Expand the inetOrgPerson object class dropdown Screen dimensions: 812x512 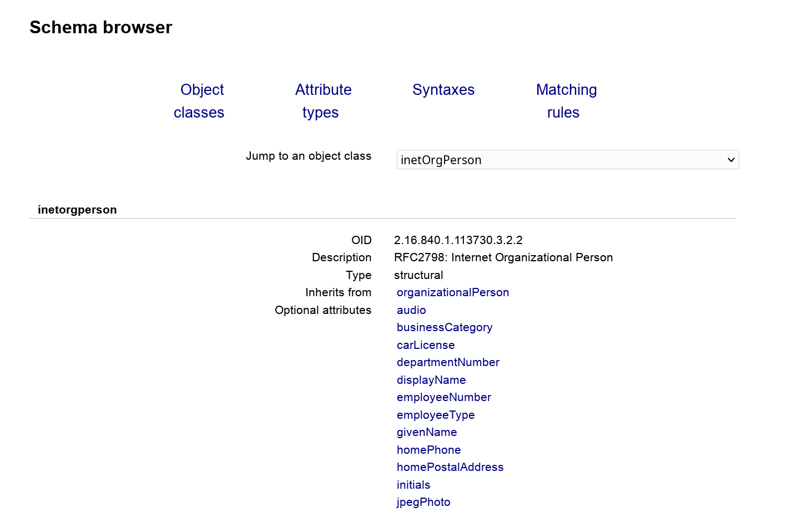567,160
